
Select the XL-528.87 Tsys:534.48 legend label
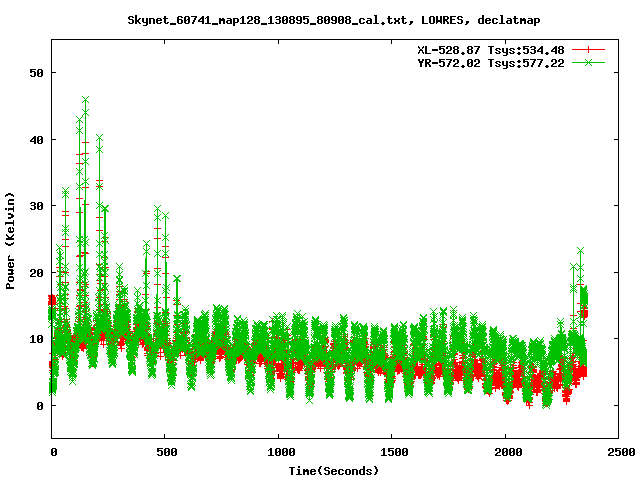[x=491, y=50]
